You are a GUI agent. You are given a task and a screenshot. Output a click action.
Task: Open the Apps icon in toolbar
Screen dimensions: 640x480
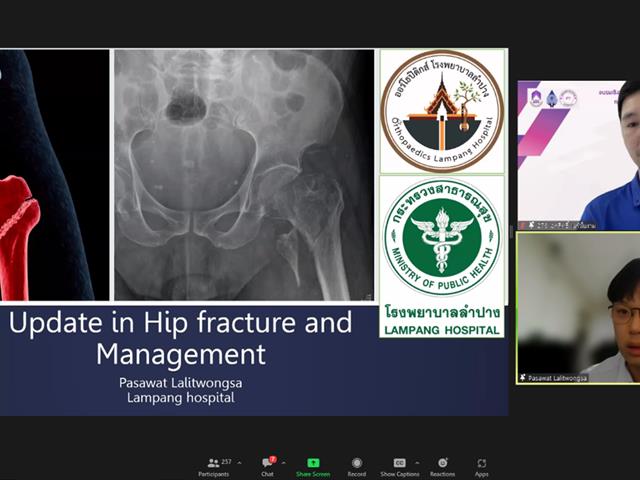coord(482,463)
